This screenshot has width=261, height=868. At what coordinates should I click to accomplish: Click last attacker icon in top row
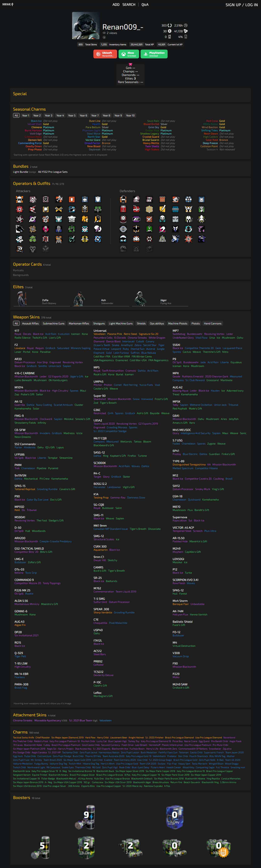(x=98, y=199)
